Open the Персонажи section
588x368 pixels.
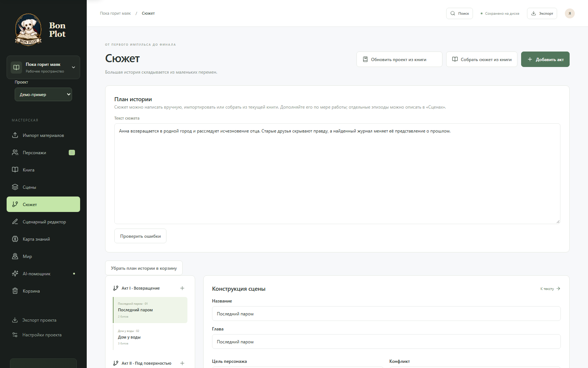[43, 153]
